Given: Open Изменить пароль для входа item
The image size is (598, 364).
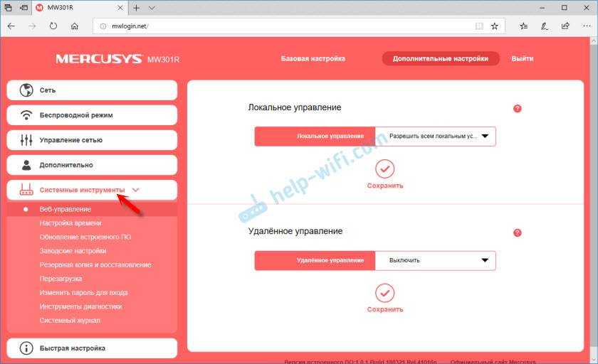Looking at the screenshot, I should pos(83,293).
